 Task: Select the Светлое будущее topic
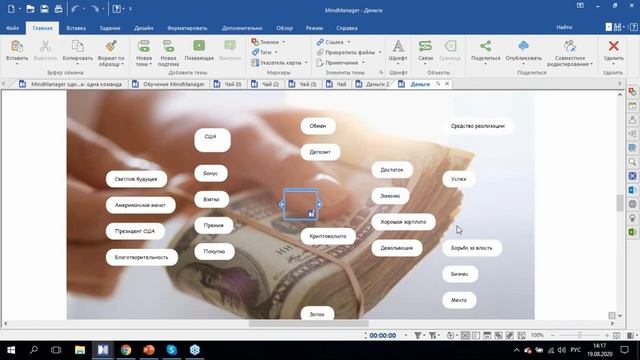(136, 179)
